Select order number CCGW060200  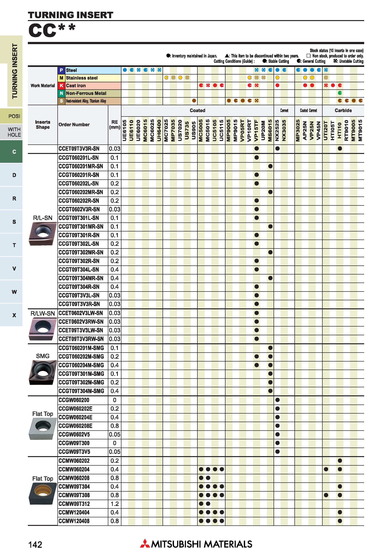pyautogui.click(x=74, y=400)
